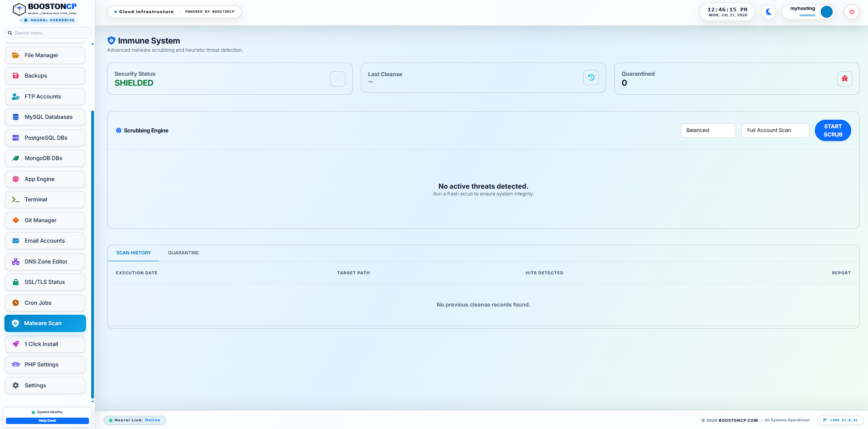868x429 pixels.
Task: Open 1 Click Install rocket item
Action: (45, 344)
